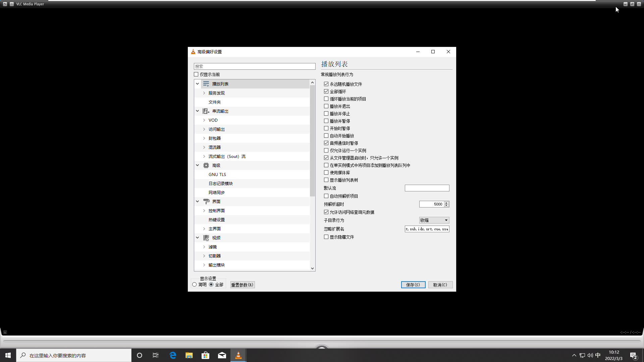The width and height of the screenshot is (644, 362).
Task: Click the volume speaker icon in the tray
Action: pyautogui.click(x=590, y=355)
